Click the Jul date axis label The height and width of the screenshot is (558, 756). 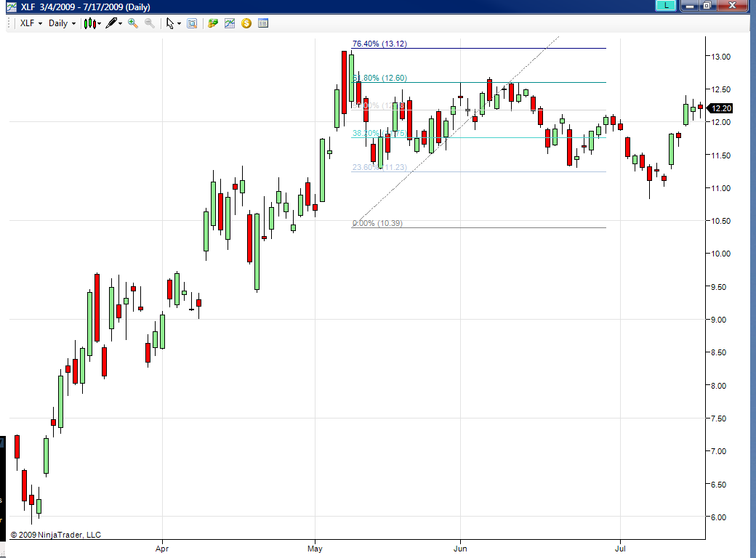620,549
